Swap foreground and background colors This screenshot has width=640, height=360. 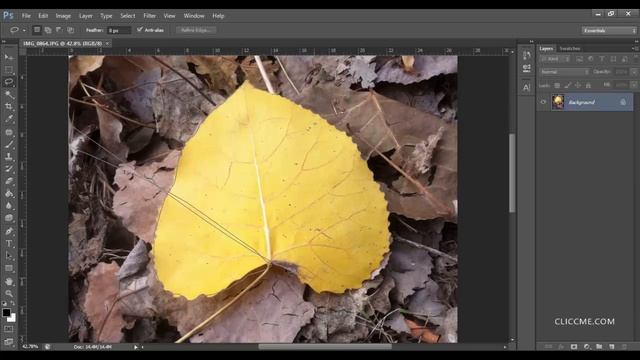13,303
